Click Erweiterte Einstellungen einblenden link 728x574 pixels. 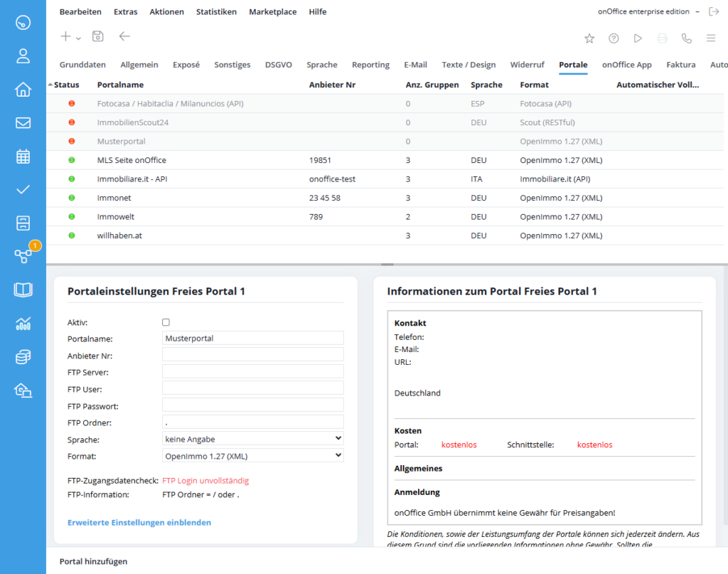pyautogui.click(x=139, y=523)
